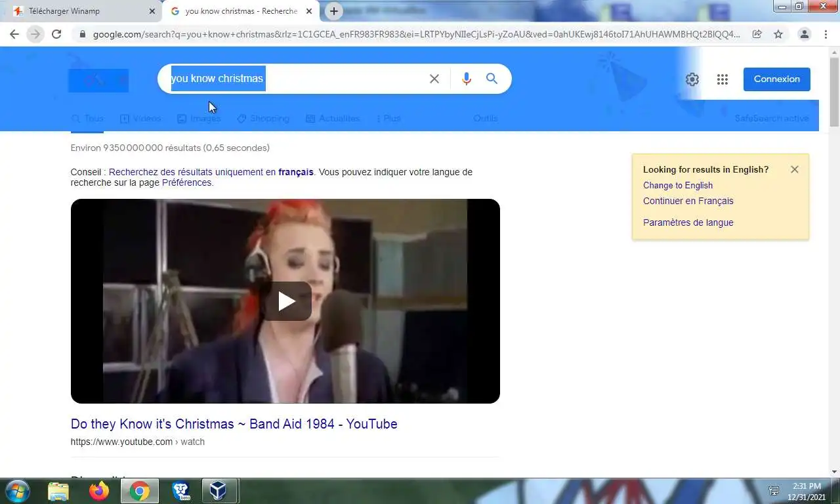Open VirtualBox from the taskbar
840x504 pixels.
click(219, 491)
